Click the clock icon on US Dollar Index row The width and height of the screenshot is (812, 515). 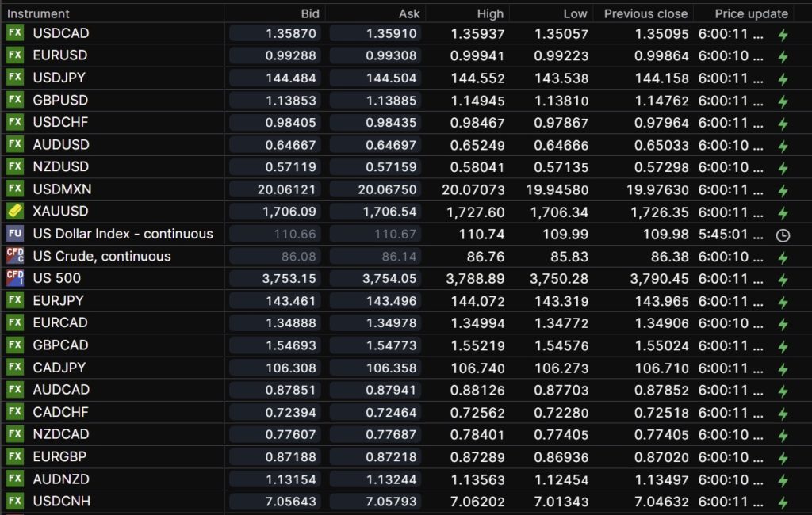click(x=783, y=235)
